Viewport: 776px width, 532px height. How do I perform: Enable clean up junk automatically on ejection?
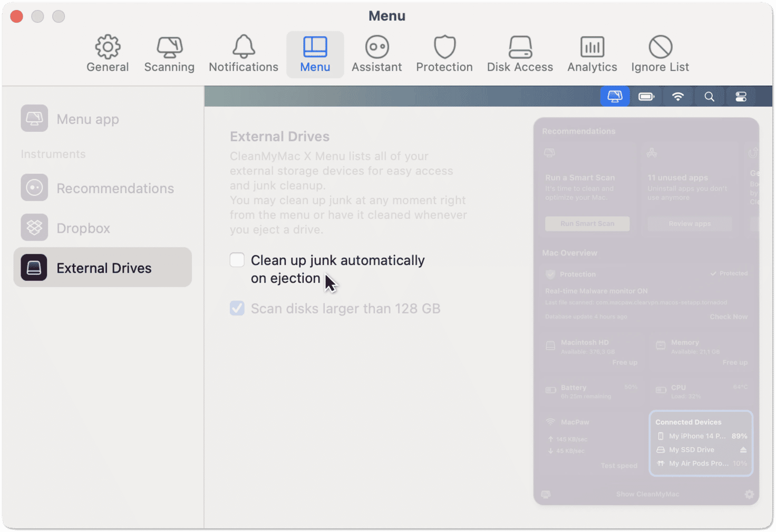point(237,260)
